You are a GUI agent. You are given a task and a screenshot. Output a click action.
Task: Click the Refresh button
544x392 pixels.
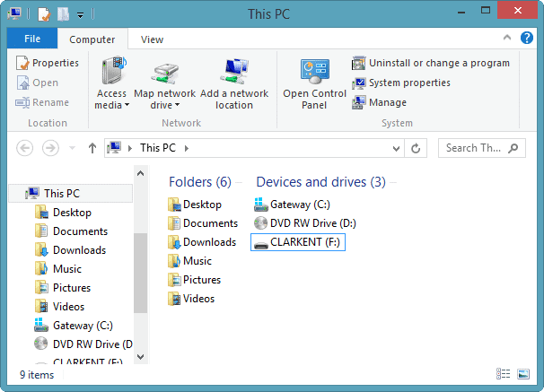pyautogui.click(x=416, y=148)
